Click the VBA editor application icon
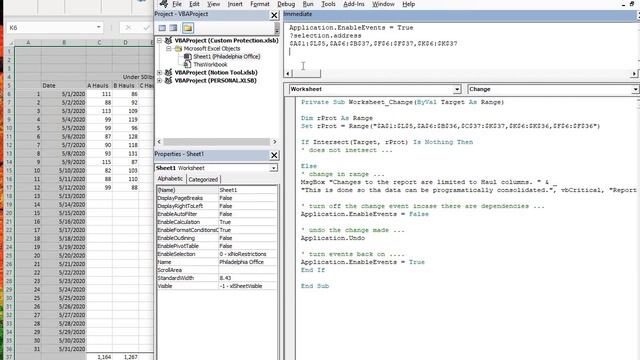 coord(164,4)
